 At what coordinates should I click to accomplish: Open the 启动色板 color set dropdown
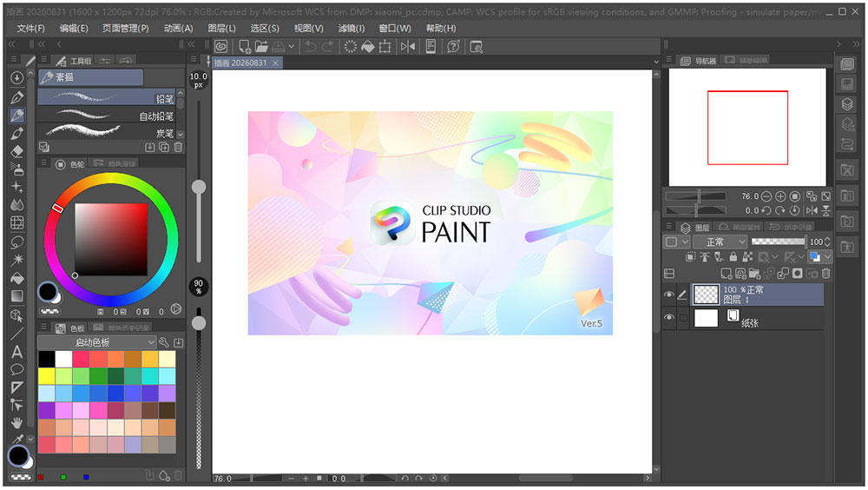point(97,342)
